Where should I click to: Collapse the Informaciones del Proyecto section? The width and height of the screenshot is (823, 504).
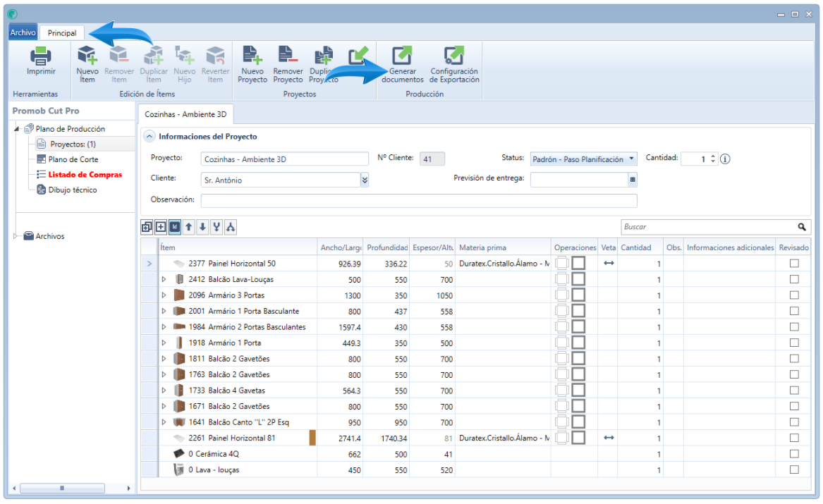pos(150,136)
